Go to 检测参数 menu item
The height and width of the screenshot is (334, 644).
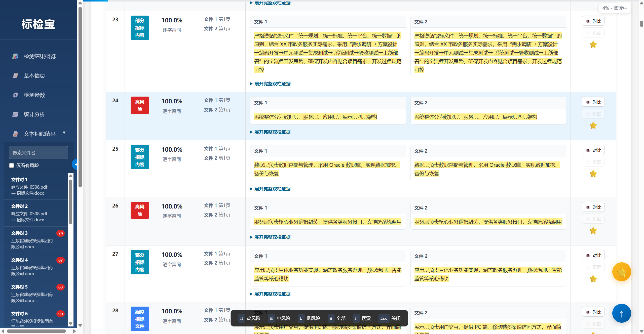tap(34, 95)
